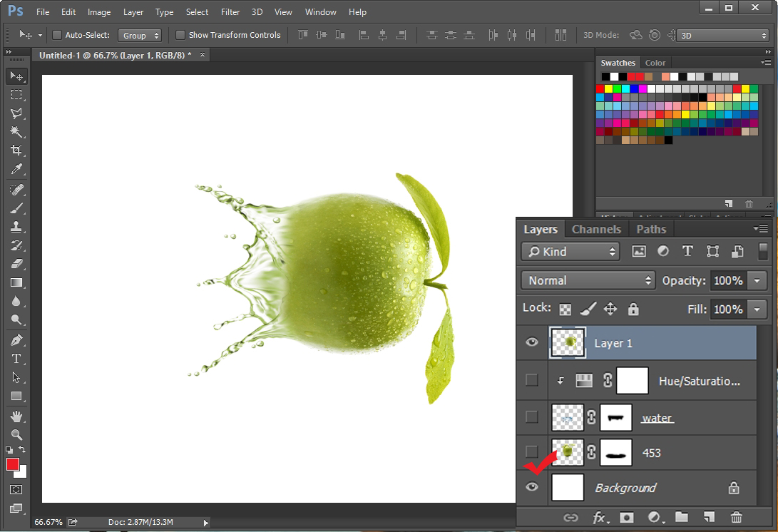
Task: Open tool preset picker arrow
Action: 40,35
